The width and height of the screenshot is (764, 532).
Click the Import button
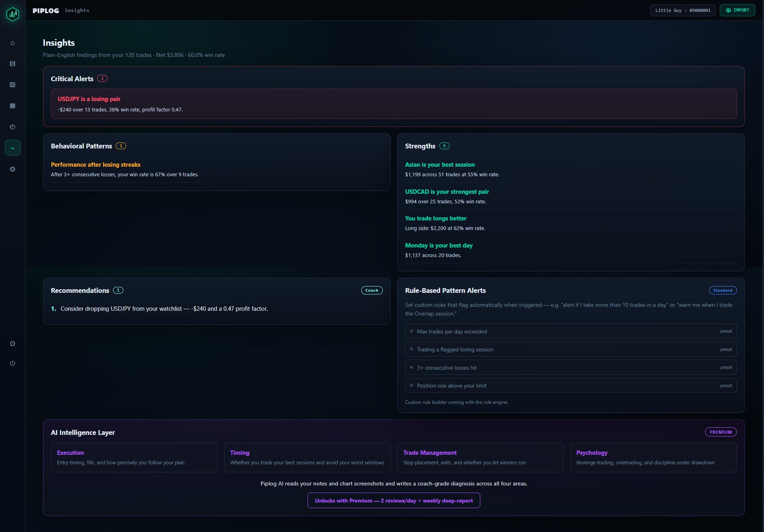coord(737,10)
